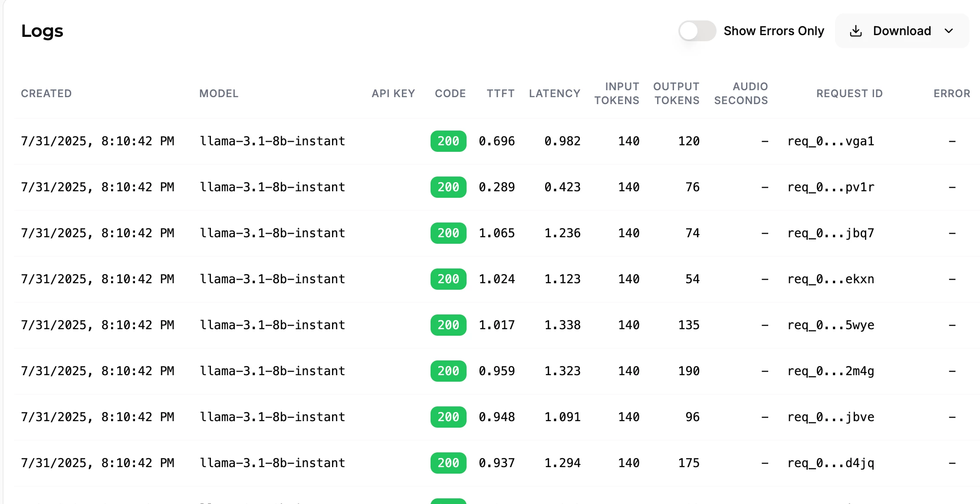
Task: Select request ID req_0...2m4g
Action: (x=831, y=371)
